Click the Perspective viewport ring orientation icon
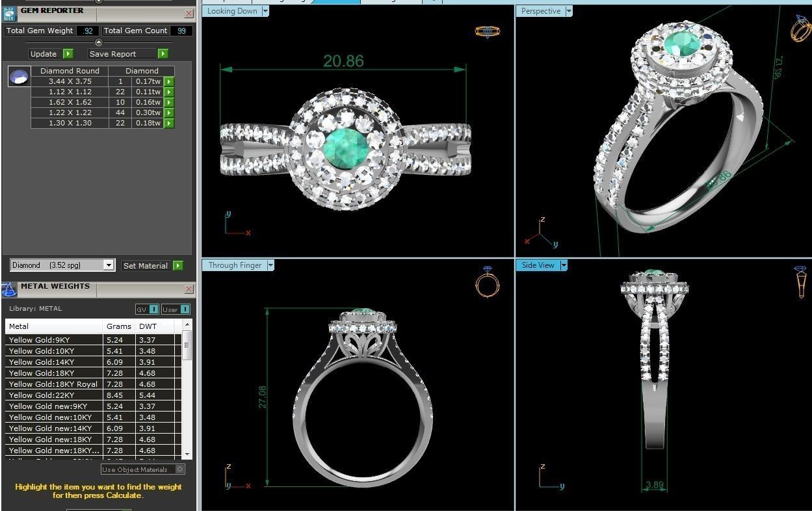 click(800, 28)
